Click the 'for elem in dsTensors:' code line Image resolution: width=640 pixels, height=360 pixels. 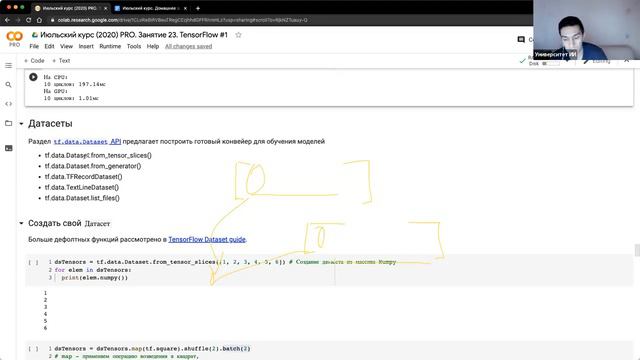pos(93,270)
